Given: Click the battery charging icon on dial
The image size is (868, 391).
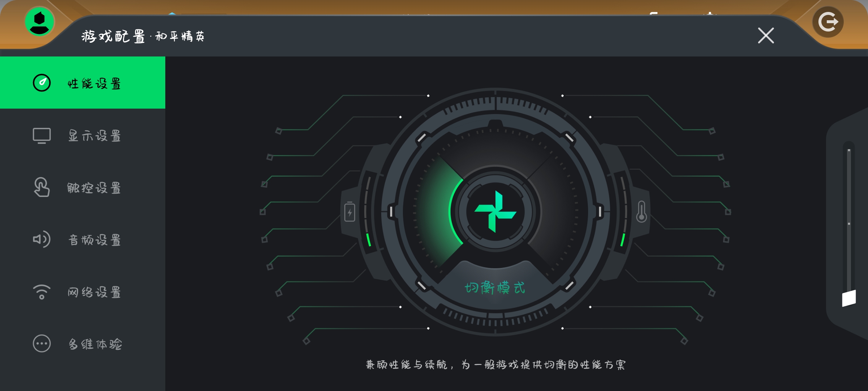Looking at the screenshot, I should pyautogui.click(x=350, y=212).
